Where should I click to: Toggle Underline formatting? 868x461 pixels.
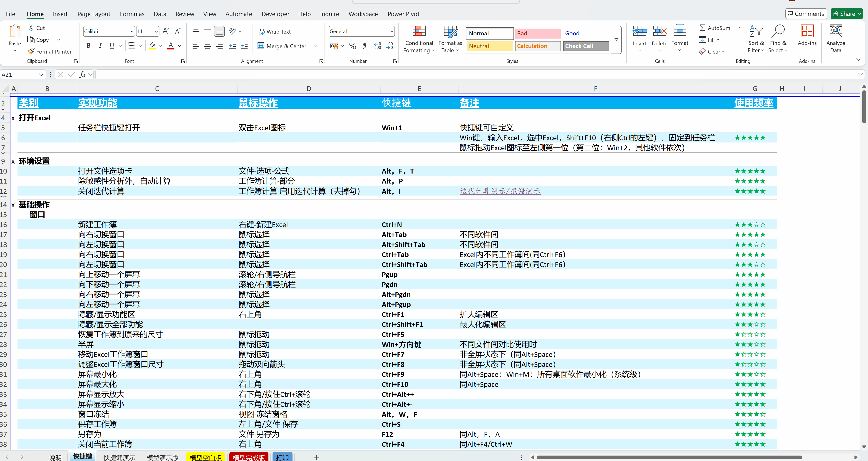(x=112, y=46)
